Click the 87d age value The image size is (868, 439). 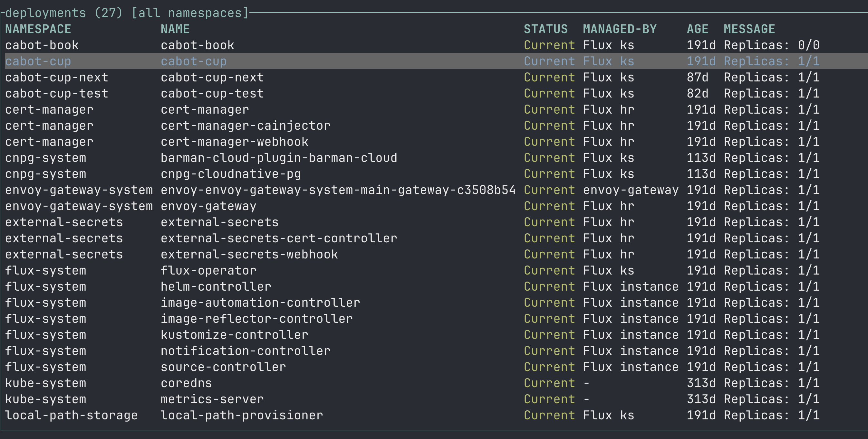click(698, 78)
